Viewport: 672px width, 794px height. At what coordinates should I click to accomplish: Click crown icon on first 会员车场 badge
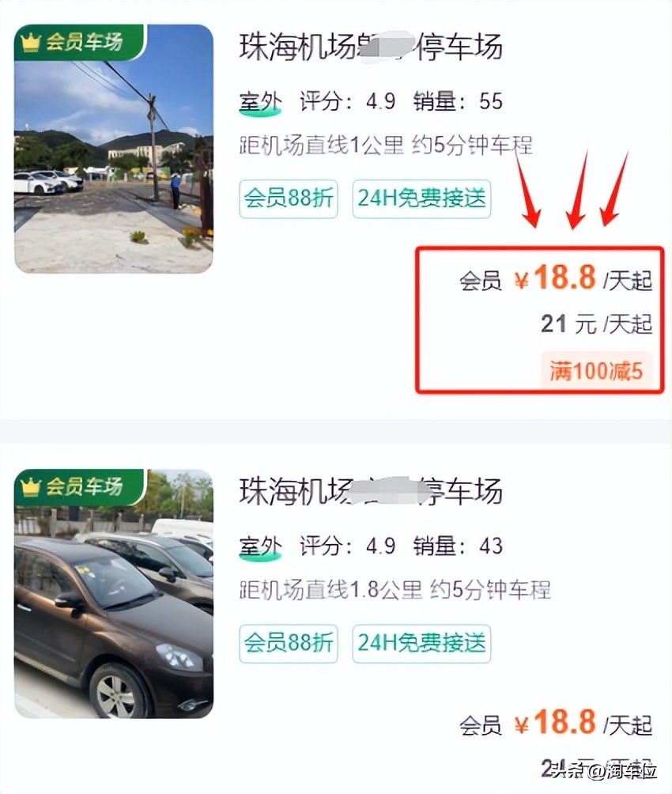point(30,43)
